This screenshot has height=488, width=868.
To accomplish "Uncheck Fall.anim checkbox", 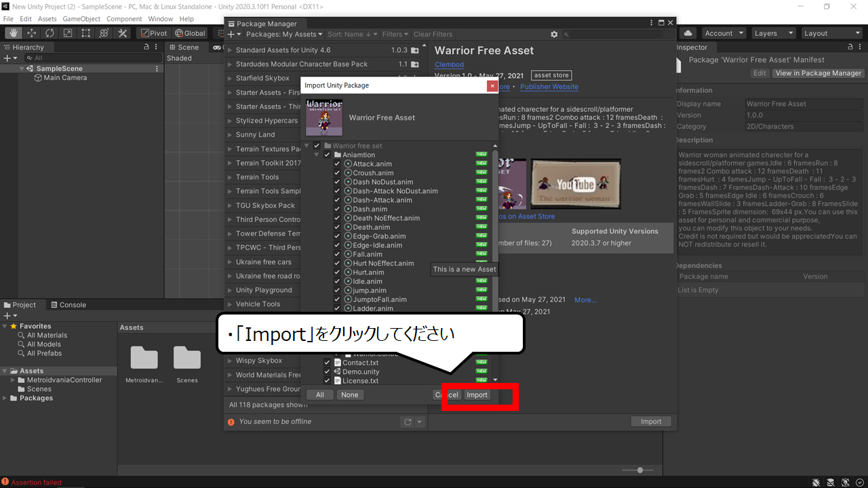I will (x=337, y=254).
